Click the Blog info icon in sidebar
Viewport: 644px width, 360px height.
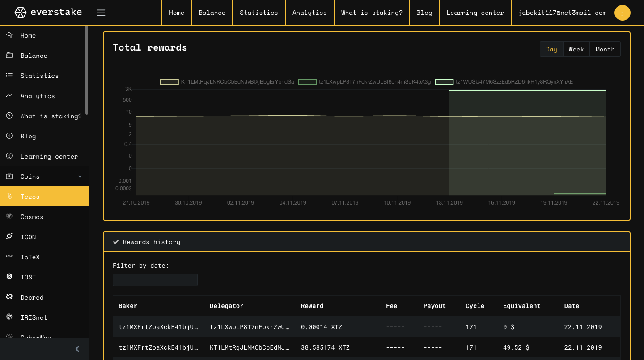[x=9, y=136]
